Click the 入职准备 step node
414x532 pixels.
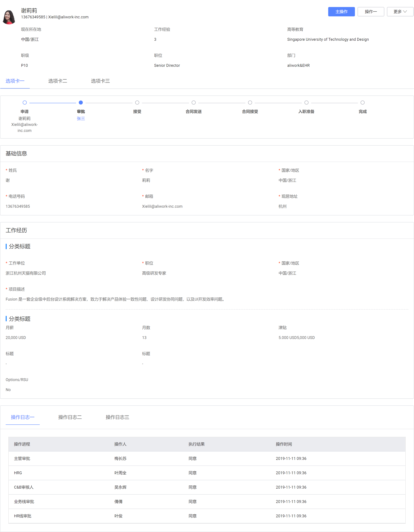click(x=306, y=103)
